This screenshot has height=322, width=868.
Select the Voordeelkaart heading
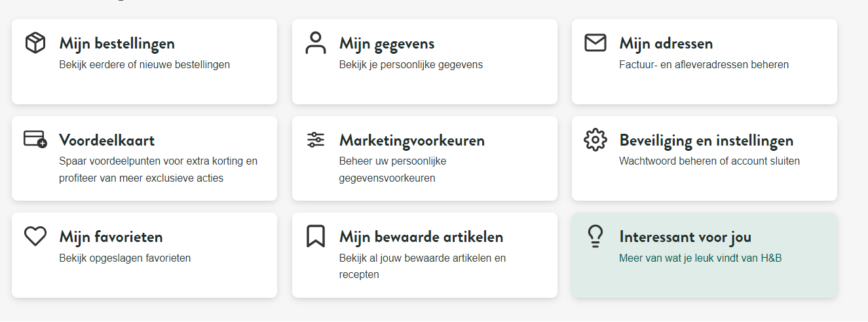pyautogui.click(x=107, y=140)
